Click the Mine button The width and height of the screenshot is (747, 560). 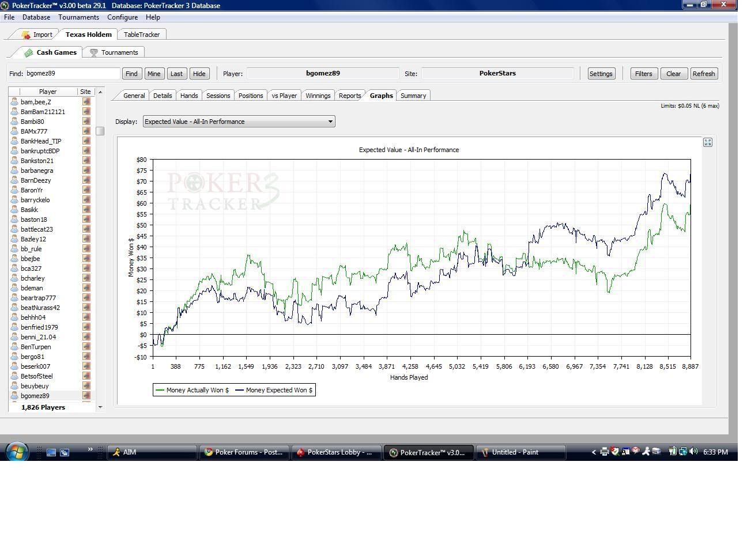pos(154,74)
